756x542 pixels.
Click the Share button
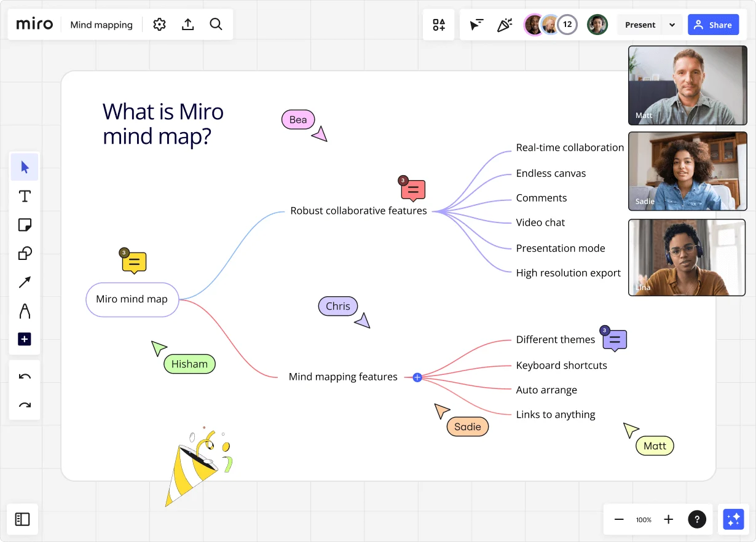coord(714,25)
